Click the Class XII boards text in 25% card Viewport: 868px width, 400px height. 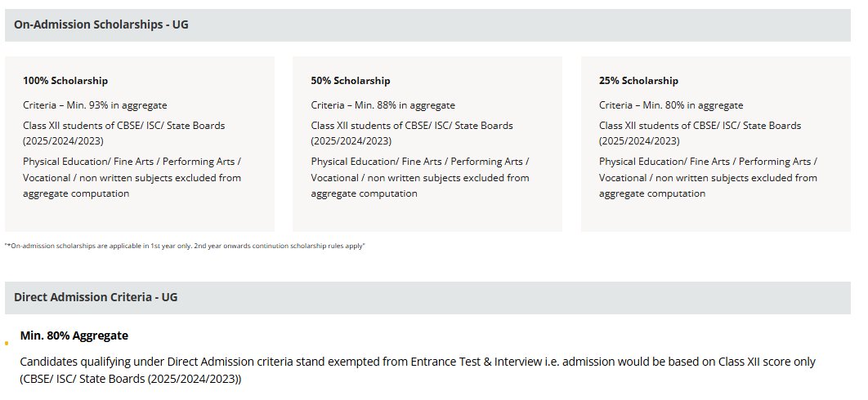700,133
